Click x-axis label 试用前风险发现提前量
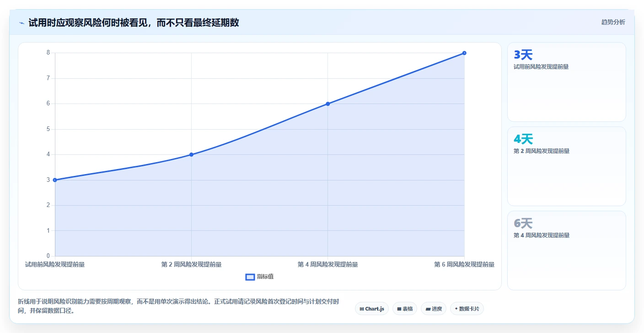 [x=55, y=264]
